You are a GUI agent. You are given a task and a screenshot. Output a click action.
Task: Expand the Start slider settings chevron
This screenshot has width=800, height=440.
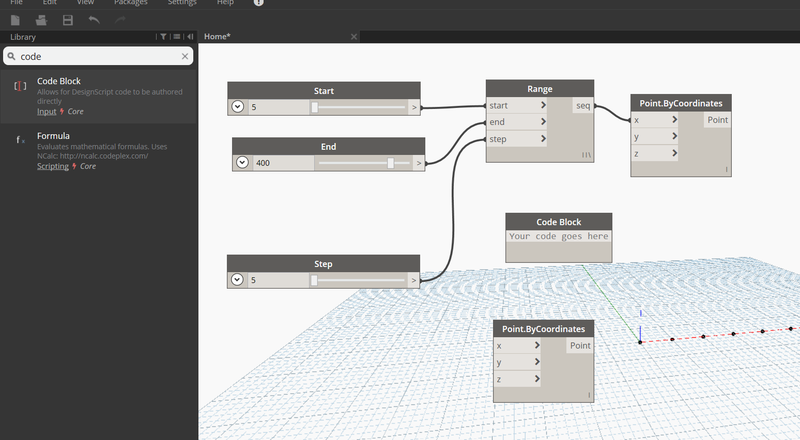tap(237, 107)
